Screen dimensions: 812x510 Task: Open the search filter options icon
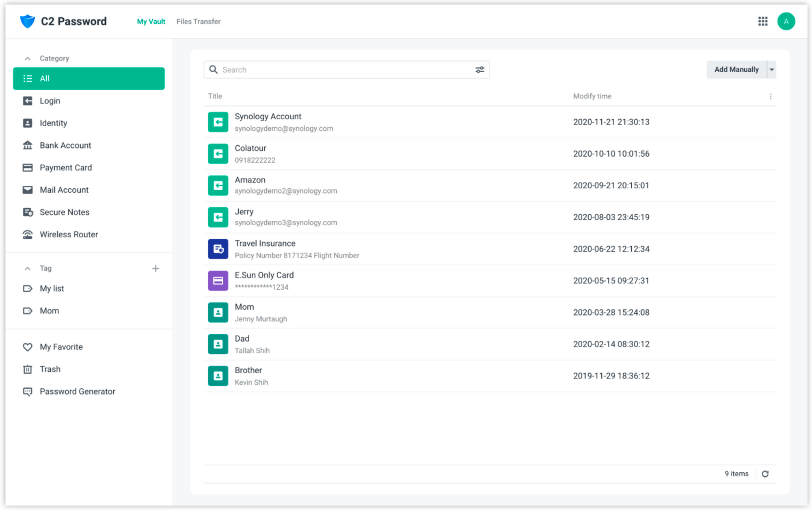479,70
